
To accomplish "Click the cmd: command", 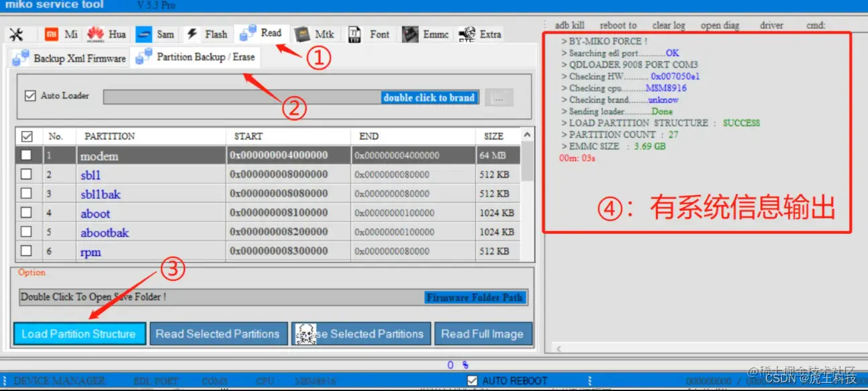I will click(816, 26).
